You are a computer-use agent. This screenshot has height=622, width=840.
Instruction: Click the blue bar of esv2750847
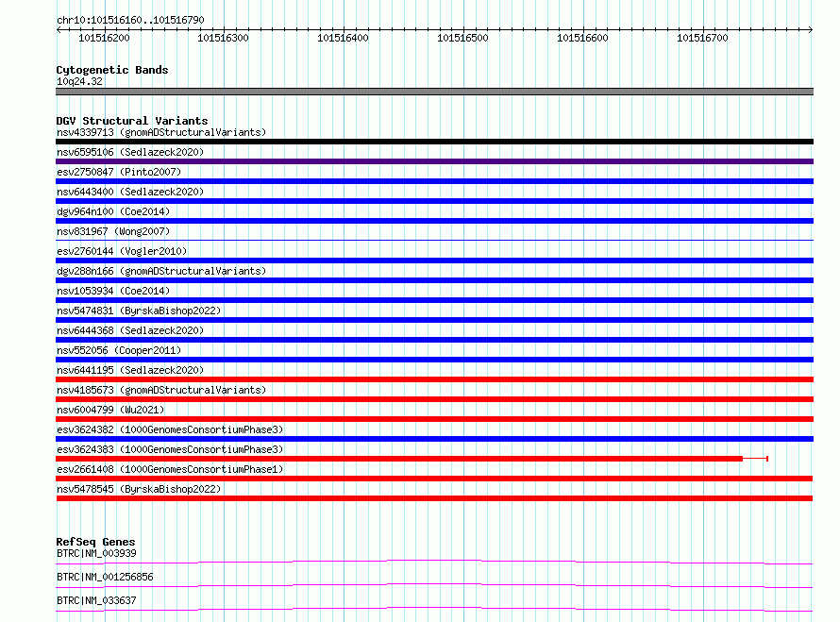point(434,181)
